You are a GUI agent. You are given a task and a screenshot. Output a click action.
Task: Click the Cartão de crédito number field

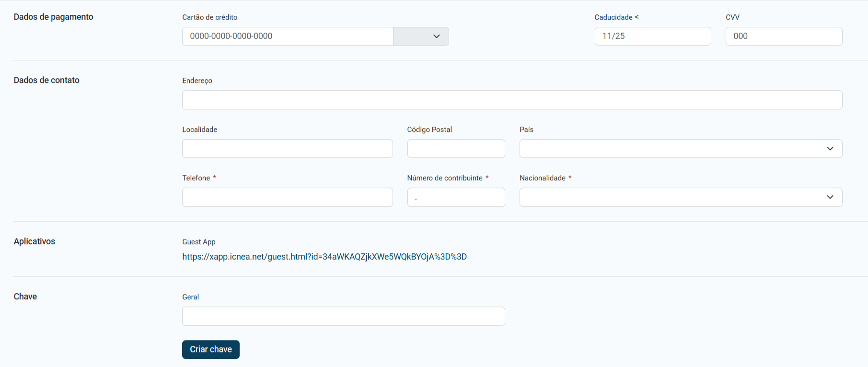pyautogui.click(x=288, y=36)
